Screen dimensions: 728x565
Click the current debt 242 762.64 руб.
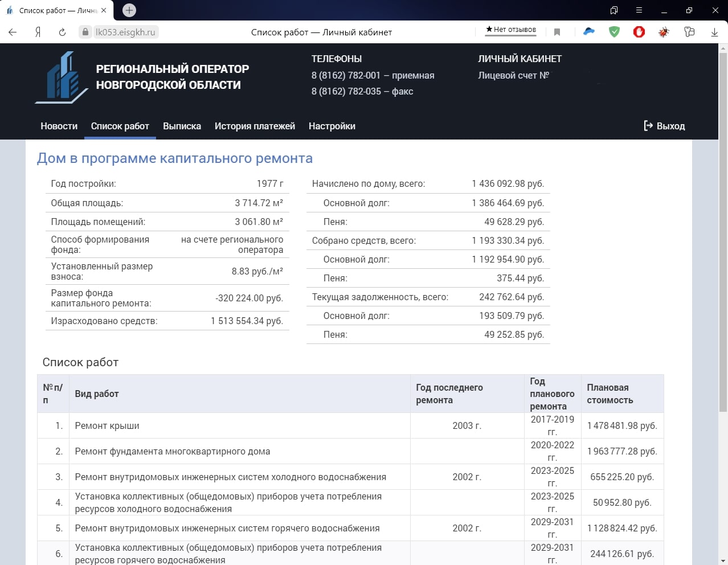point(512,297)
